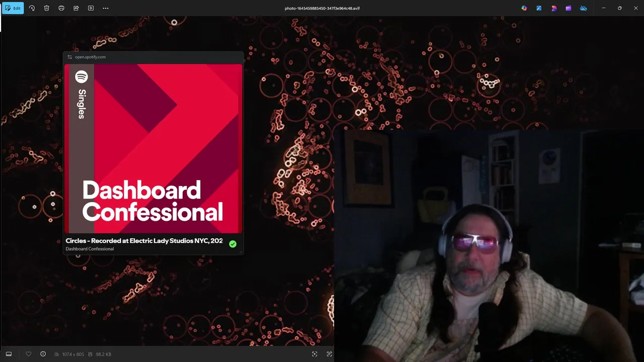Restore down the Photos window
Screen dimensions: 644x362
(x=619, y=8)
